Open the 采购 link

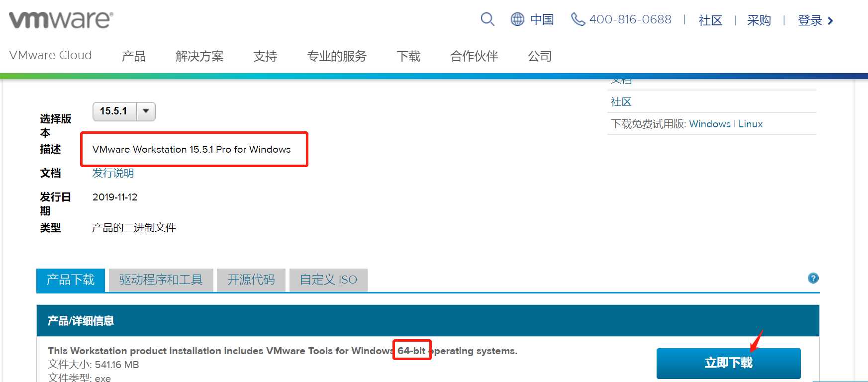pos(759,20)
